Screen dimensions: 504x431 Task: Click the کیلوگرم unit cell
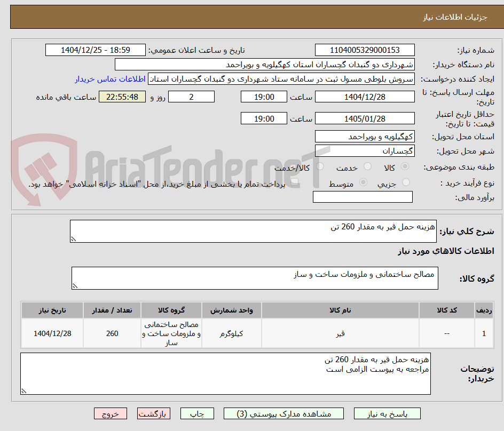point(231,333)
